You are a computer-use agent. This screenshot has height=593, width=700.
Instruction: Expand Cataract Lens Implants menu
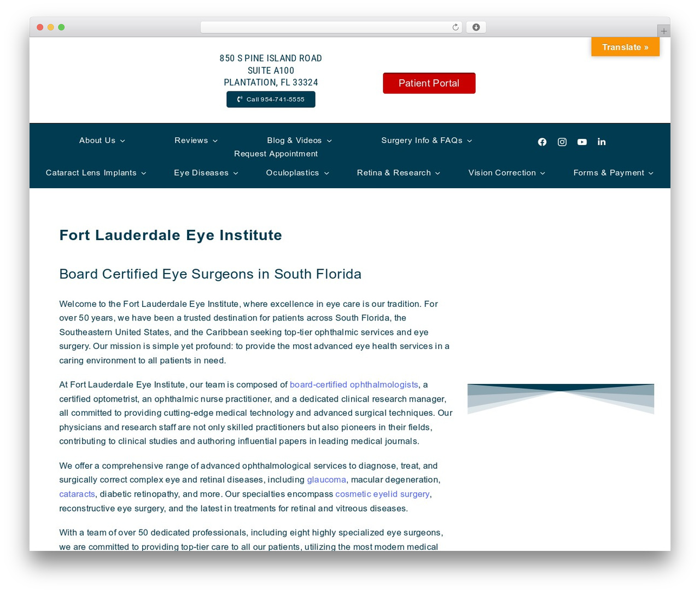point(96,173)
